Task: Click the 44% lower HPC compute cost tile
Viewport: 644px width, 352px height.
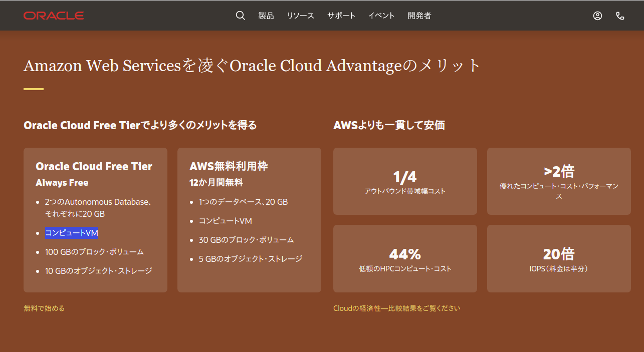Action: click(x=404, y=258)
